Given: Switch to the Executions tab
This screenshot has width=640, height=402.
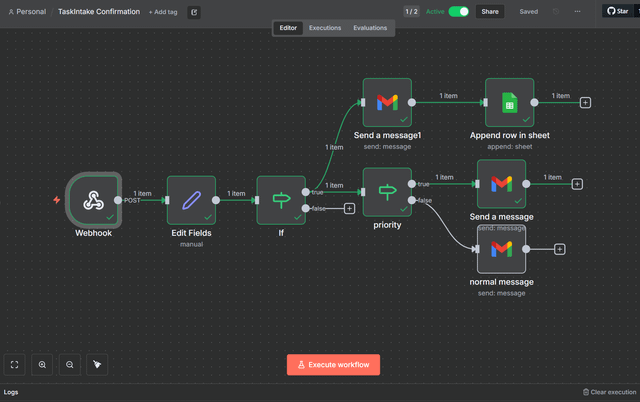Looking at the screenshot, I should pos(324,28).
